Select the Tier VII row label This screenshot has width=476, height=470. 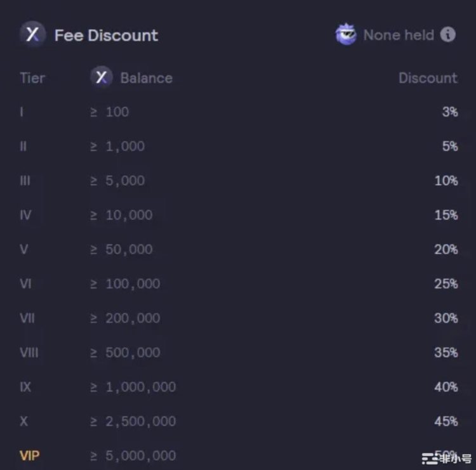tap(27, 318)
